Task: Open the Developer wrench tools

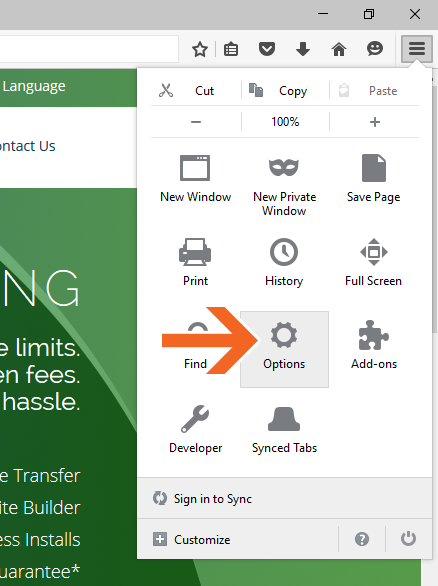Action: tap(195, 419)
